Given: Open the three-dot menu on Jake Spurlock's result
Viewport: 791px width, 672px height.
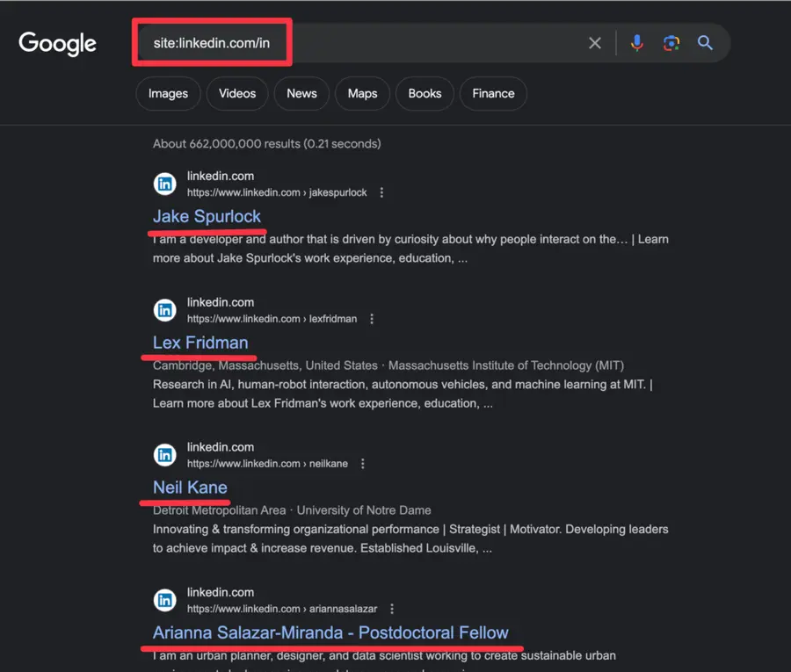Looking at the screenshot, I should pos(381,192).
